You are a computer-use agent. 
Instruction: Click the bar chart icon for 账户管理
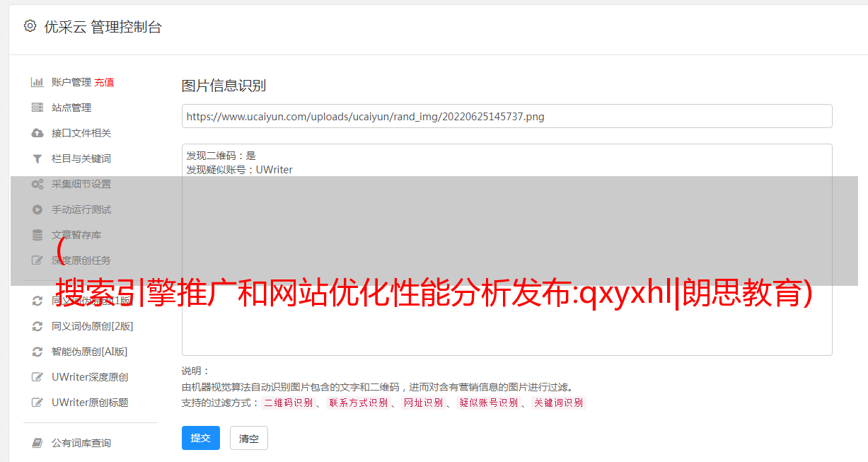pos(37,82)
